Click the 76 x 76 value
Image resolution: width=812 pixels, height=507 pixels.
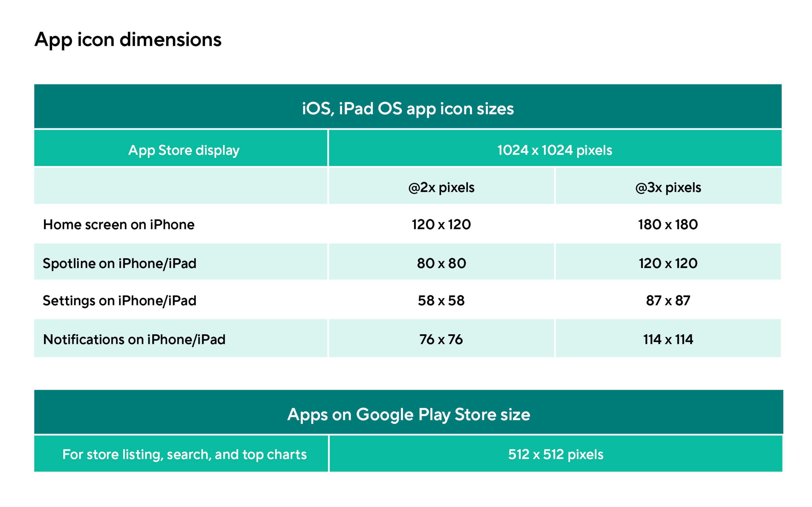click(x=441, y=340)
